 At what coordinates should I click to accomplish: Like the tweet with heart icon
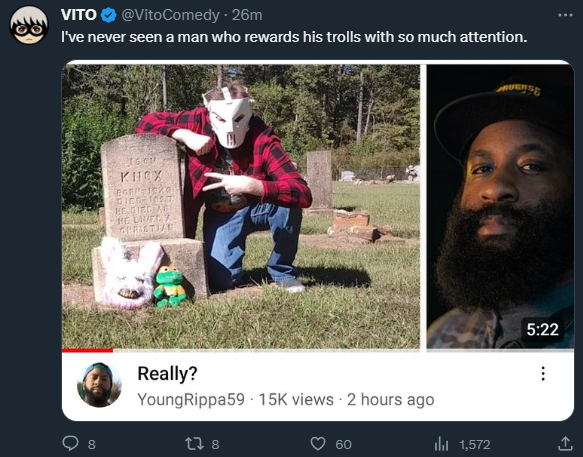point(318,444)
